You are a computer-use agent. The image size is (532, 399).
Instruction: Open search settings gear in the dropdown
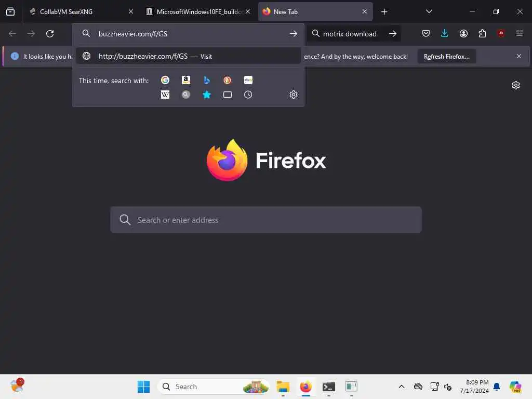point(294,95)
